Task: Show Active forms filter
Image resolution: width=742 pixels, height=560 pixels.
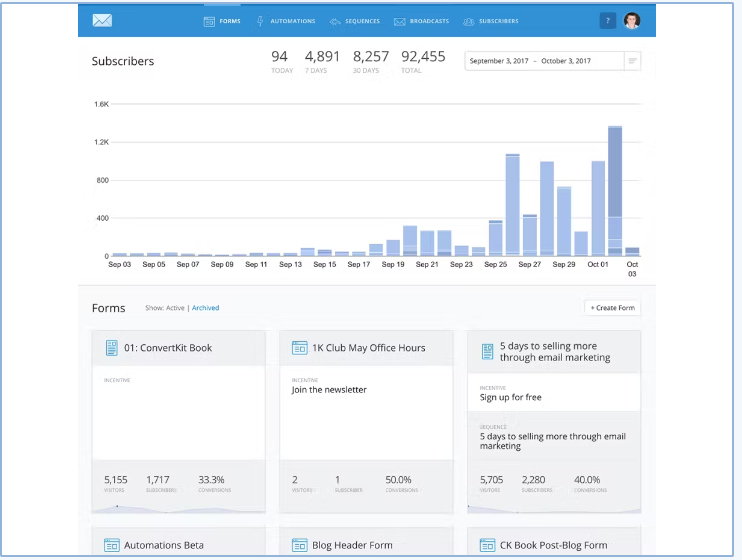Action: pyautogui.click(x=175, y=308)
